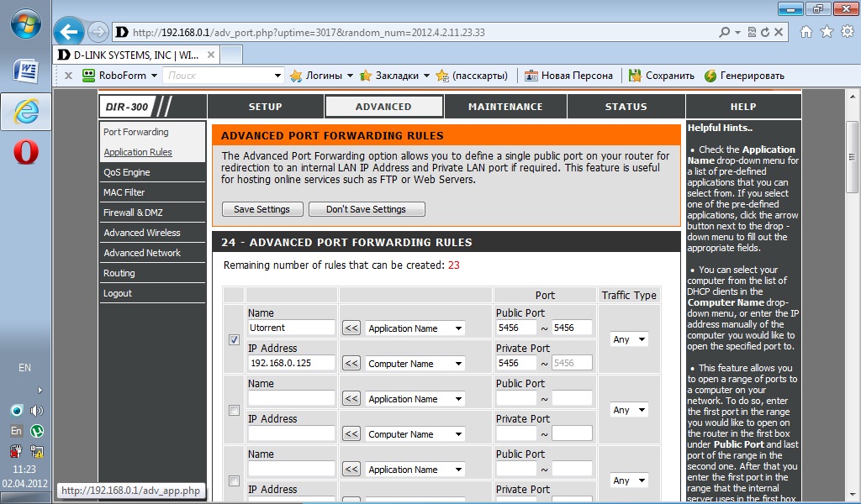Open Traffic Type Any dropdown in second rule
861x504 pixels.
pos(629,410)
